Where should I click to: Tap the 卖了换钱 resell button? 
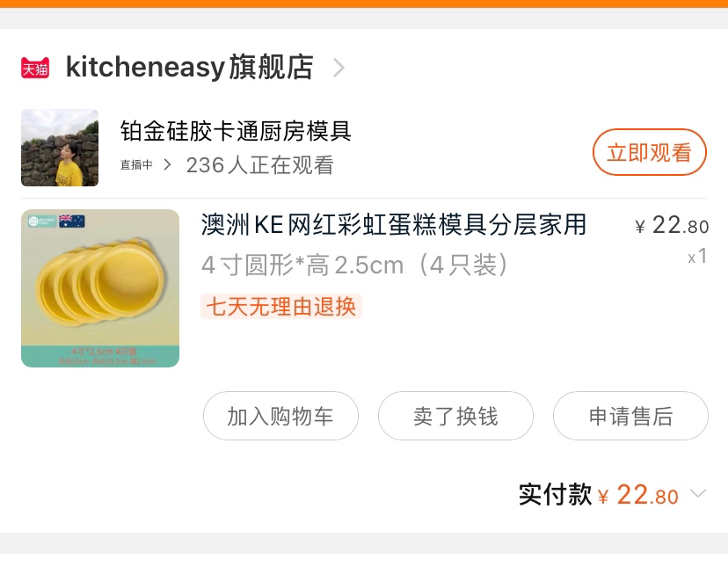click(455, 416)
